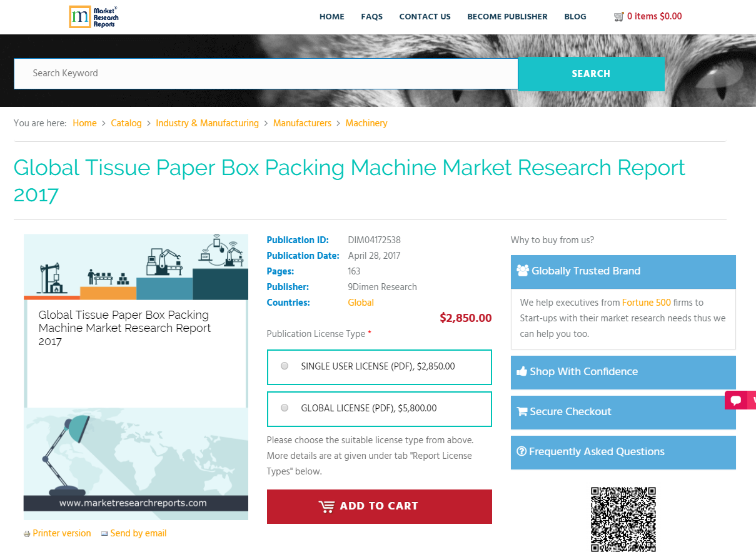Focus the Search Keyword input field
The width and height of the screenshot is (756, 552).
point(266,74)
